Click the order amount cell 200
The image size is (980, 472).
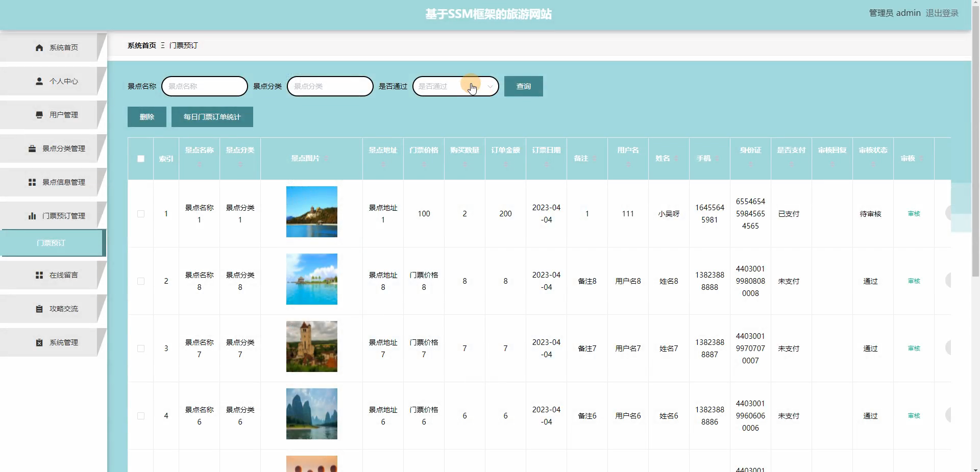point(505,214)
